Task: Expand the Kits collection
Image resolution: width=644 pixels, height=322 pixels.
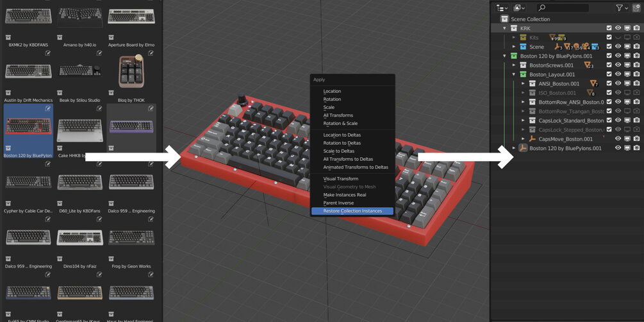Action: click(514, 37)
